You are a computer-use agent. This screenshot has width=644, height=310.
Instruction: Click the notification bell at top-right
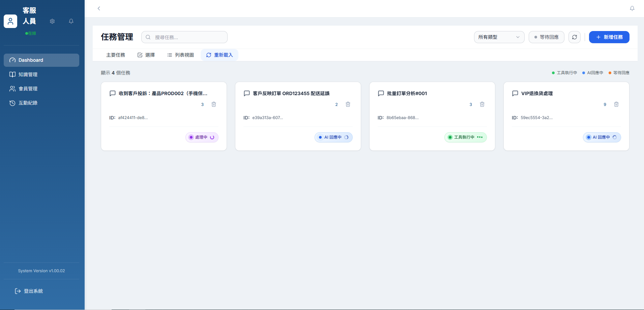632,8
